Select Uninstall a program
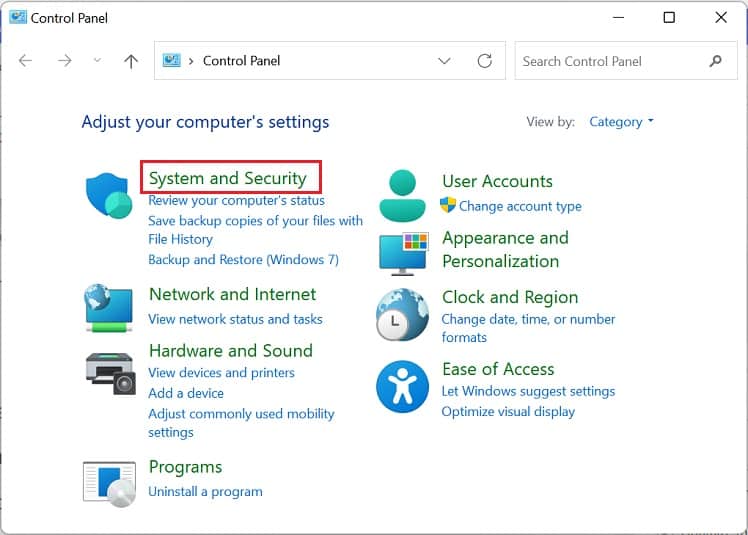The width and height of the screenshot is (748, 535). click(205, 492)
